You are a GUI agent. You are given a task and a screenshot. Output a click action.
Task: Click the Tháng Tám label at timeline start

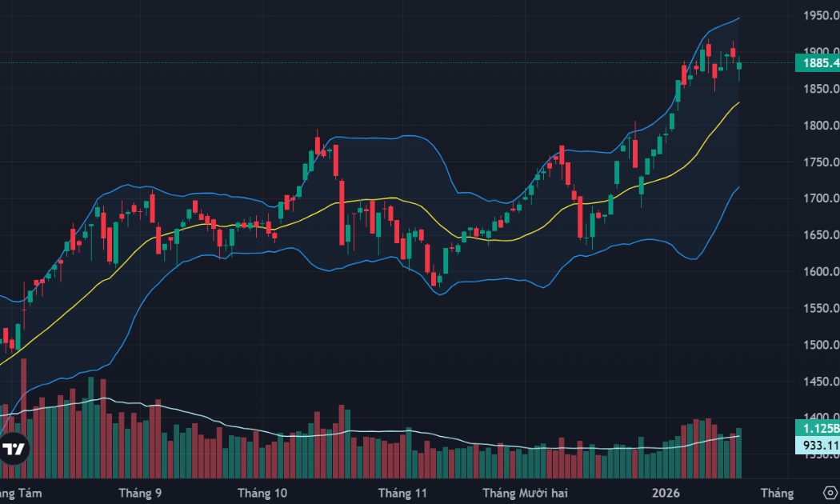(x=19, y=492)
